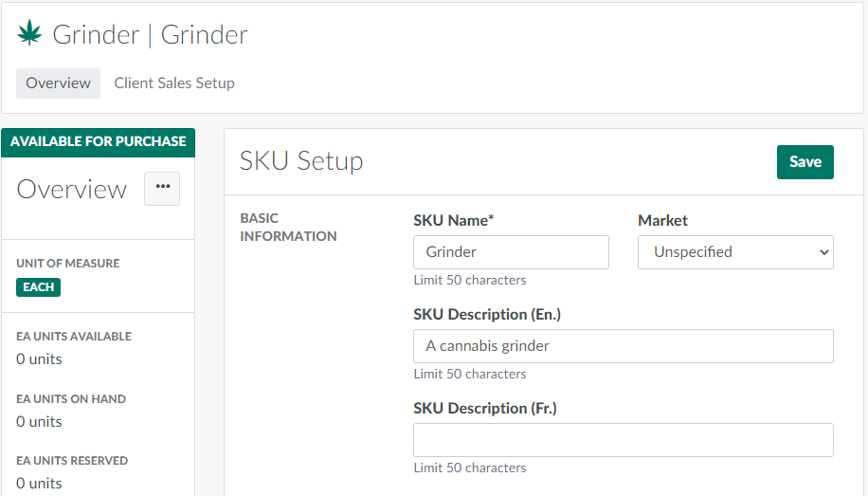Viewport: 868px width, 496px height.
Task: Click the EACH unit of measure badge
Action: 39,286
